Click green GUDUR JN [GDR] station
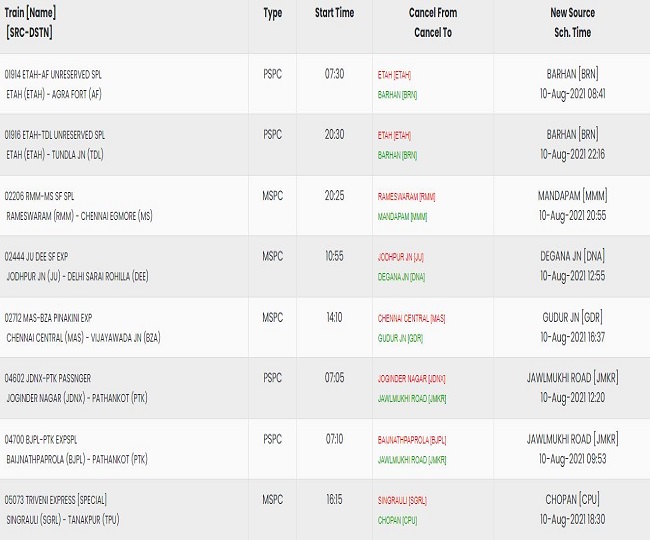 coord(400,338)
